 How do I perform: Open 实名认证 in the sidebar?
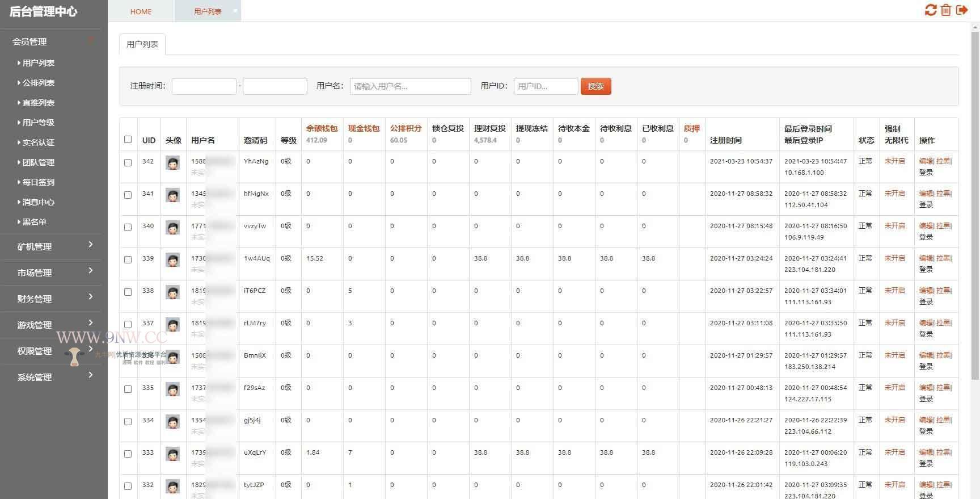[x=38, y=142]
